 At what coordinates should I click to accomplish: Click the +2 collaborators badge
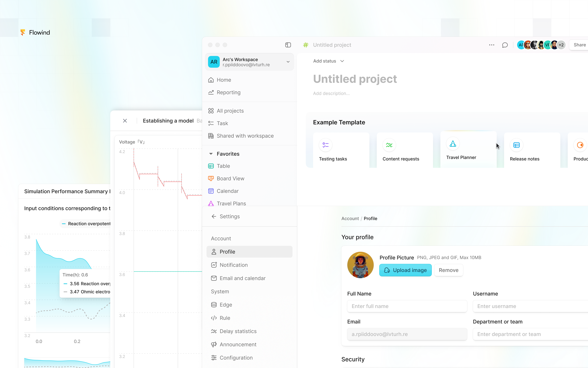coord(561,45)
